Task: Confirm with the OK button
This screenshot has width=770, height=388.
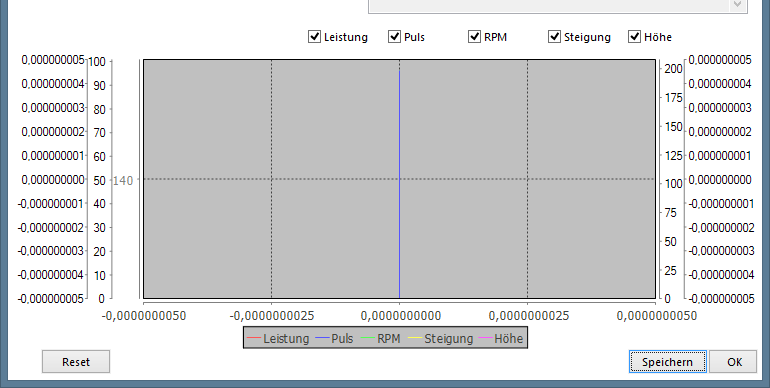Action: [x=734, y=362]
